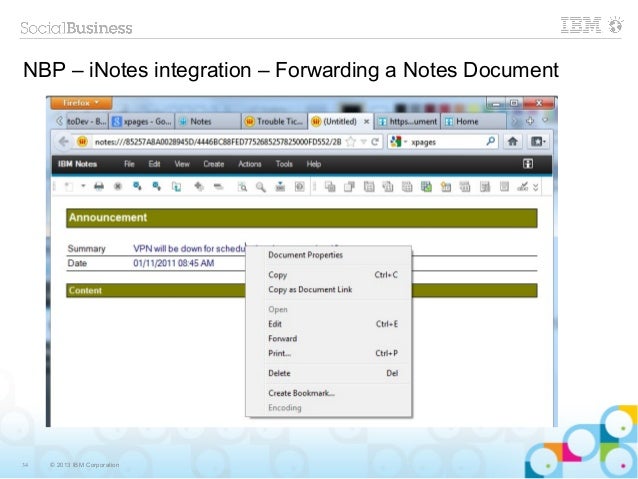This screenshot has width=638, height=479.
Task: Click 'VPN will be down for schedu' summary text
Action: [189, 249]
